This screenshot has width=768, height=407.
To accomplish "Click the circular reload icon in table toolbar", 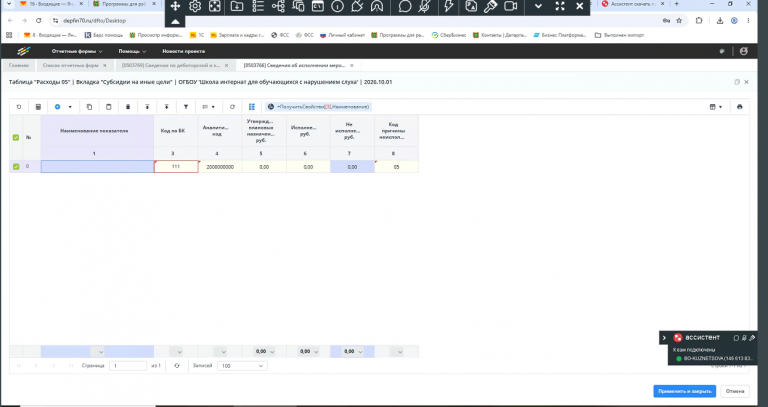I will point(232,107).
